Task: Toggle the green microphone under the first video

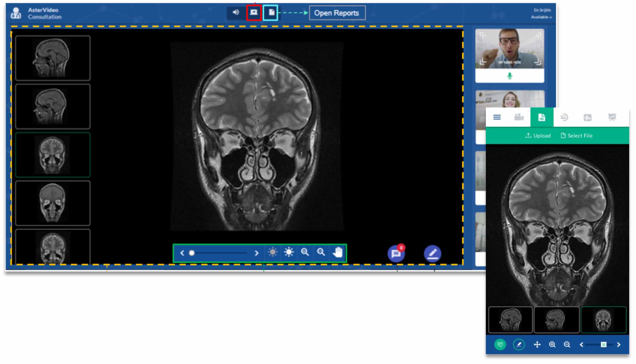Action: point(510,76)
